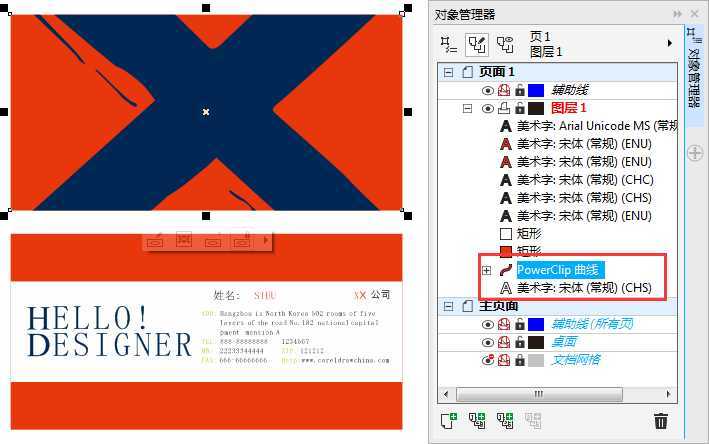This screenshot has width=709, height=444.
Task: Toggle visibility eye of 桌面 layer
Action: (x=487, y=342)
